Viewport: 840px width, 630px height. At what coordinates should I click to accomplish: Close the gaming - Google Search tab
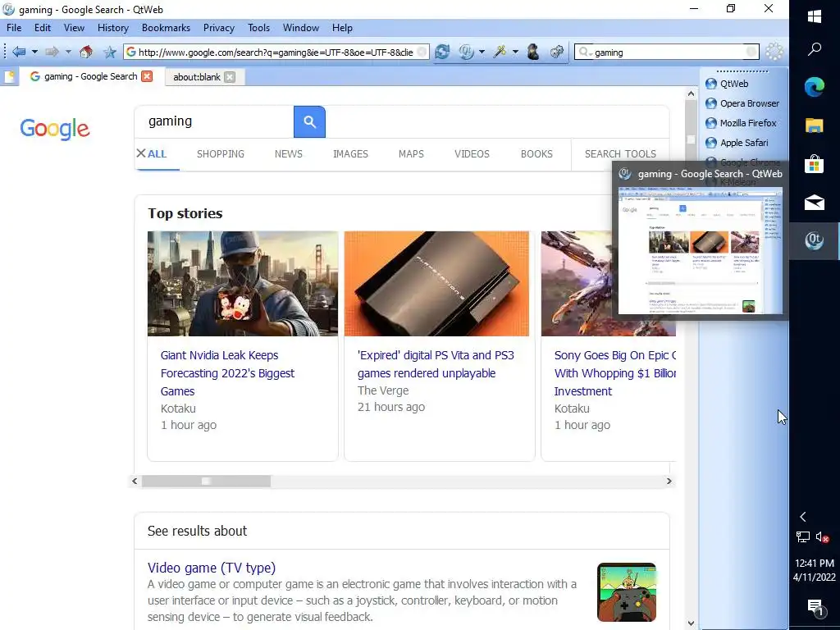[x=147, y=76]
